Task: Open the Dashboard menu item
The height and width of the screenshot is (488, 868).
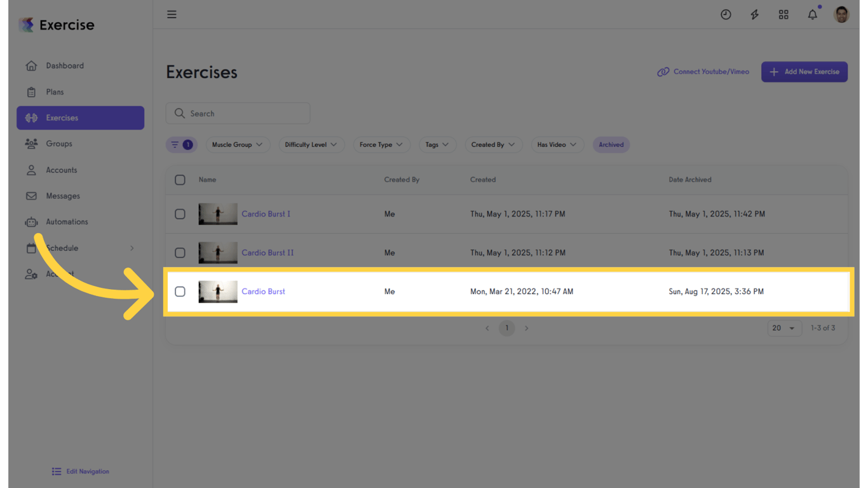Action: (64, 65)
